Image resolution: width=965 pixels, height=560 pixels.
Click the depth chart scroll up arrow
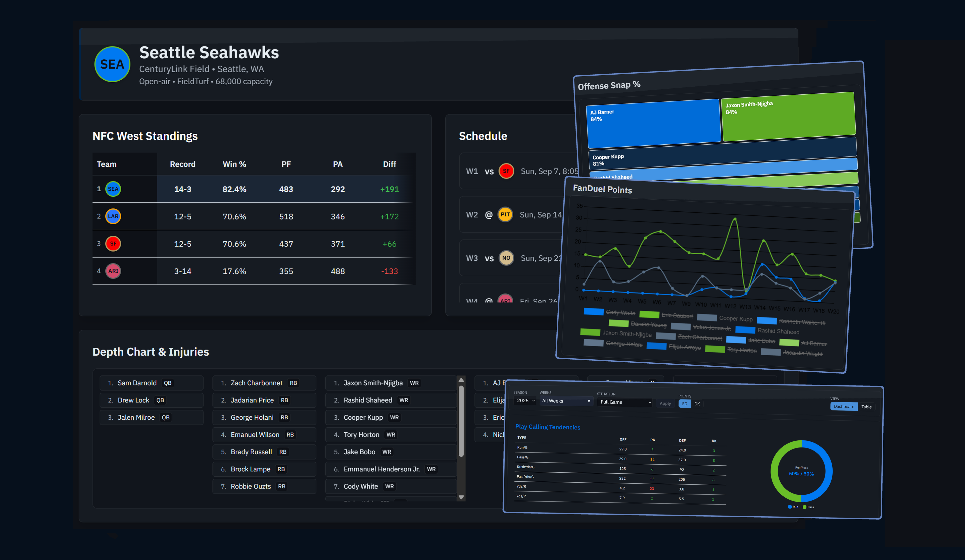(x=461, y=380)
